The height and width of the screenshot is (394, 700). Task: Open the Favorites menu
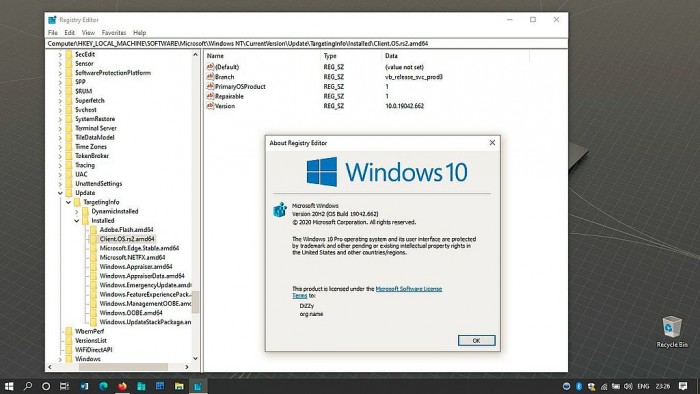point(114,33)
